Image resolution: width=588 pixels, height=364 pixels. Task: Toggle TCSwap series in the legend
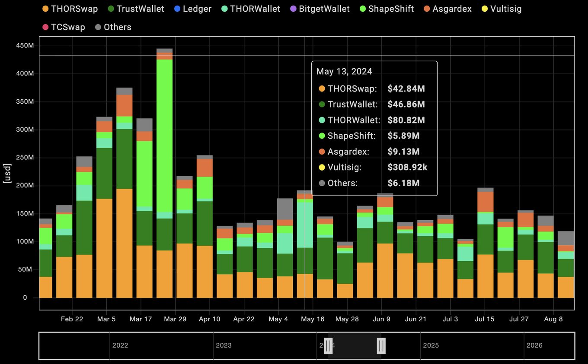(x=64, y=27)
